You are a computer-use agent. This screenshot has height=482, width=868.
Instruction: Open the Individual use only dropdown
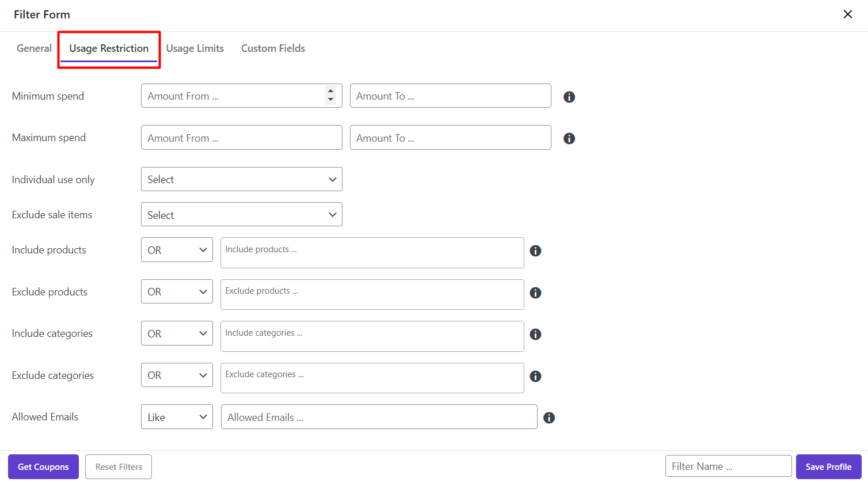tap(241, 179)
